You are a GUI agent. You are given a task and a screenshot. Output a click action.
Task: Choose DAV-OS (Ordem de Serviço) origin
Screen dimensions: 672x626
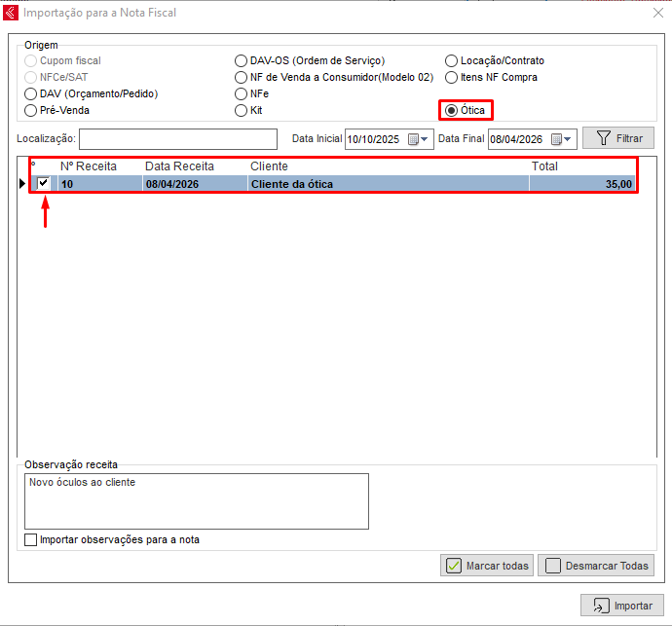242,61
